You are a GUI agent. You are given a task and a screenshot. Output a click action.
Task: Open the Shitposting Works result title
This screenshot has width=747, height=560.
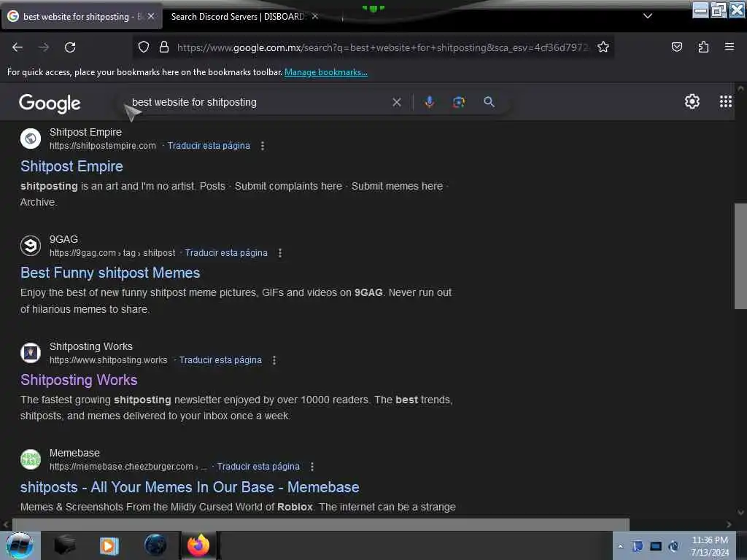(x=79, y=380)
